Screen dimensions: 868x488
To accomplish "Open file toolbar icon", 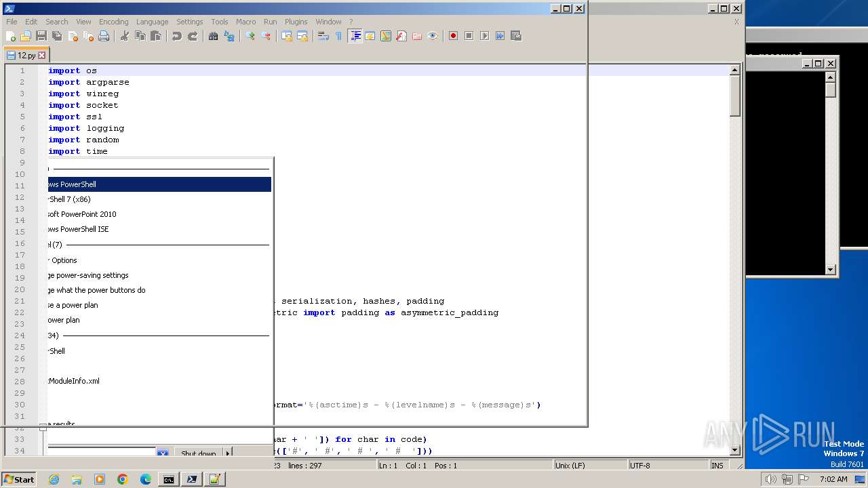I will point(26,36).
